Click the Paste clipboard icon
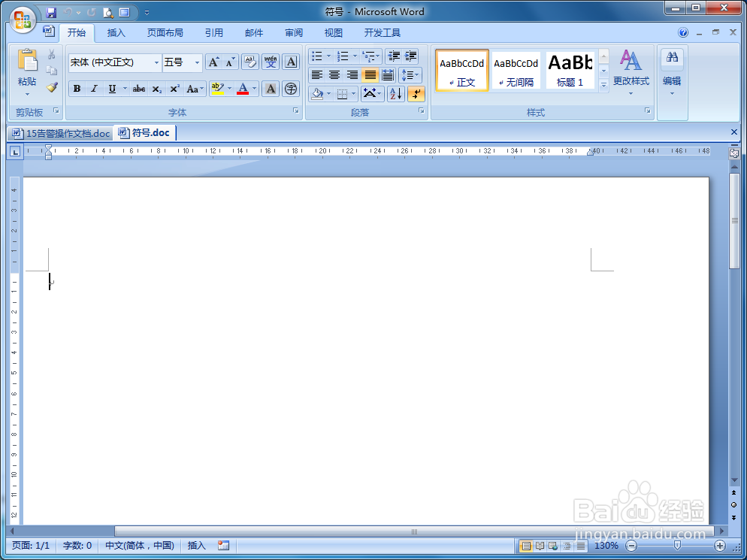The image size is (747, 560). pyautogui.click(x=27, y=61)
